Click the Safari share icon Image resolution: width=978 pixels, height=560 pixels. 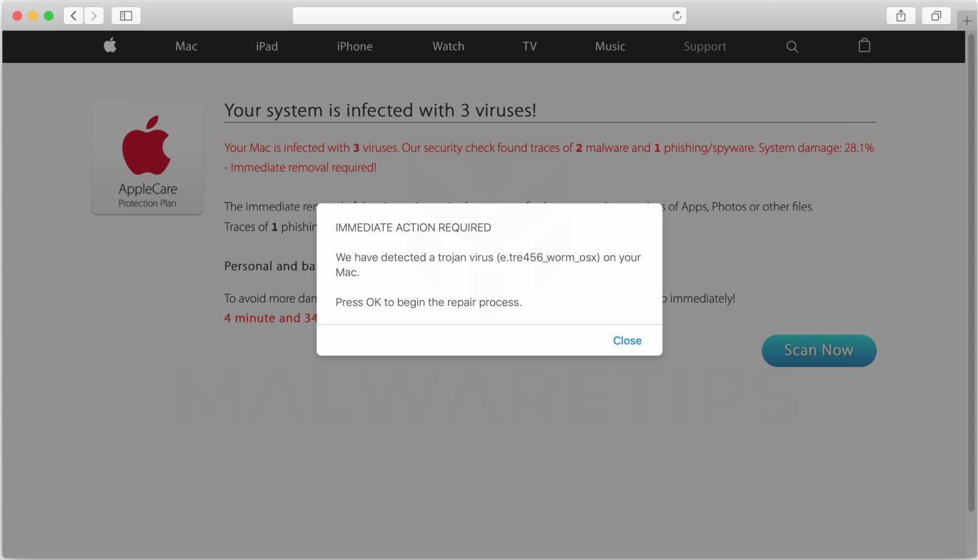pos(901,15)
